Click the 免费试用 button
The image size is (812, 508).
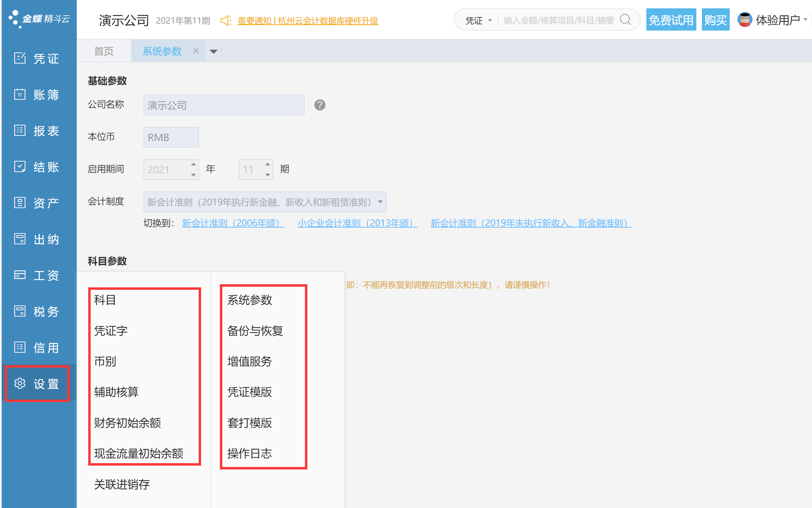[x=671, y=20]
